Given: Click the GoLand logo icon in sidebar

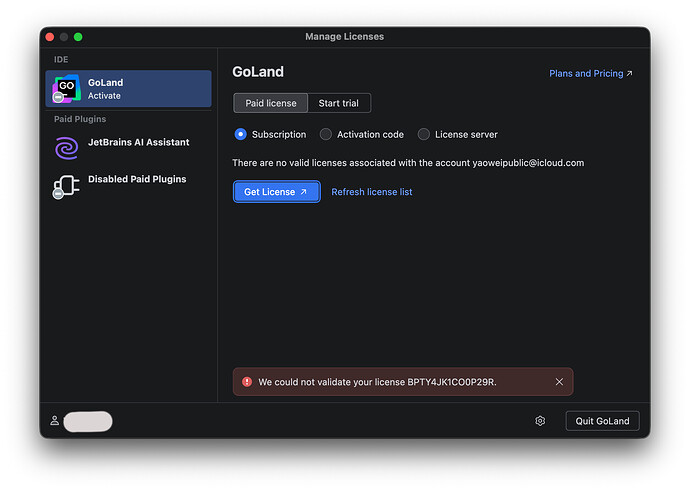Looking at the screenshot, I should 66,88.
